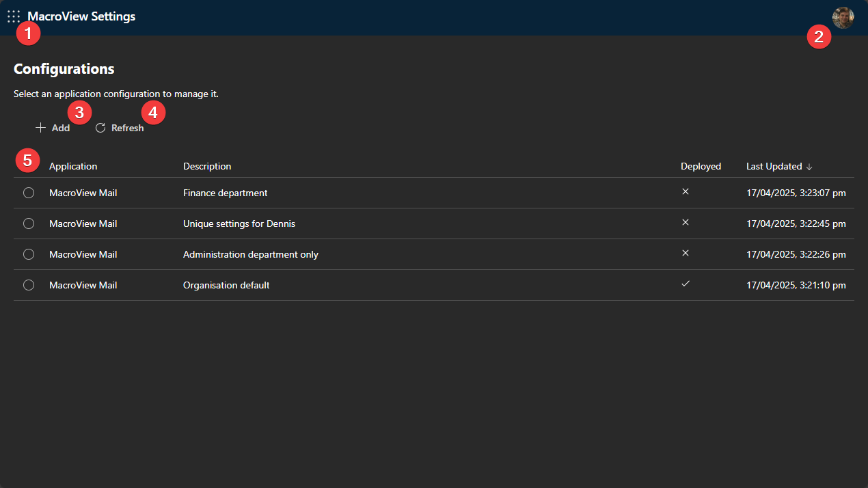Click the Finance department description
868x488 pixels.
click(x=226, y=193)
